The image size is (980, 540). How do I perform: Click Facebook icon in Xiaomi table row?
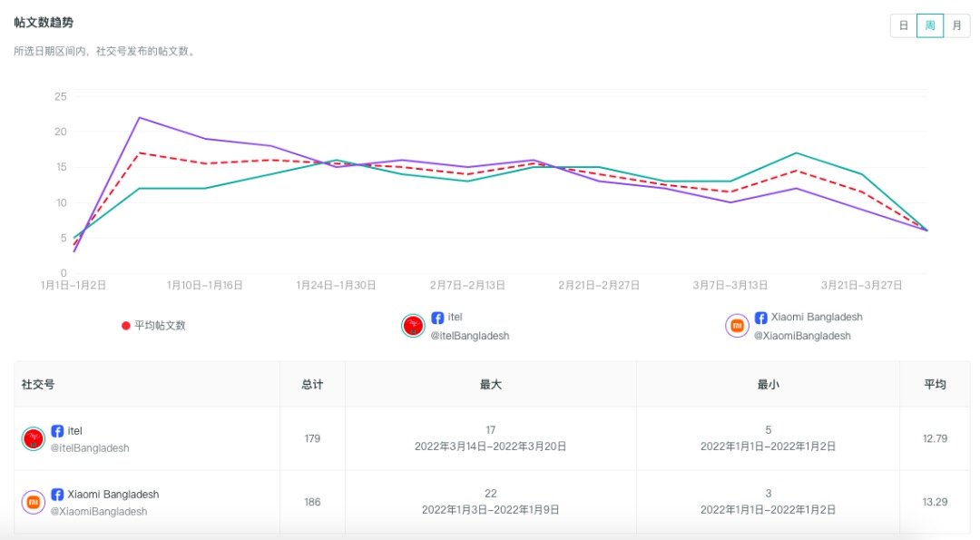pos(57,495)
